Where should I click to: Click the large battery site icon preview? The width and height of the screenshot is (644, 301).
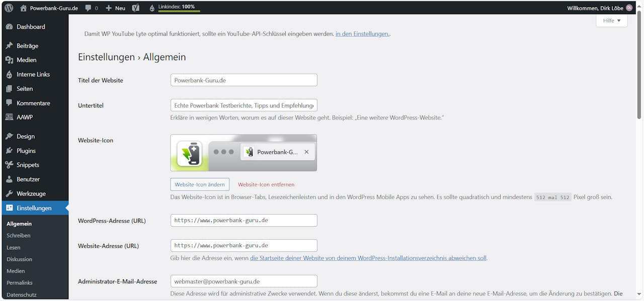pos(189,153)
